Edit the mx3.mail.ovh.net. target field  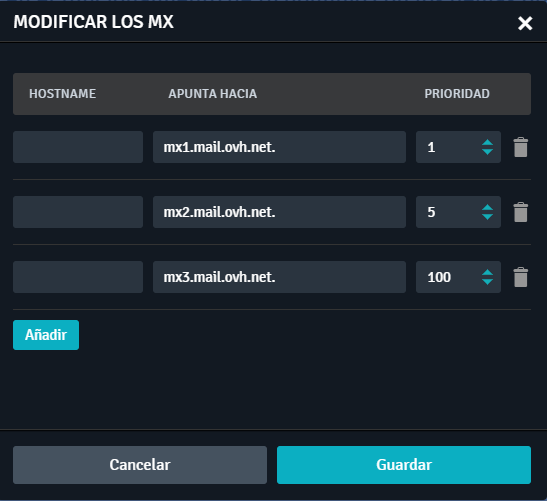point(279,277)
